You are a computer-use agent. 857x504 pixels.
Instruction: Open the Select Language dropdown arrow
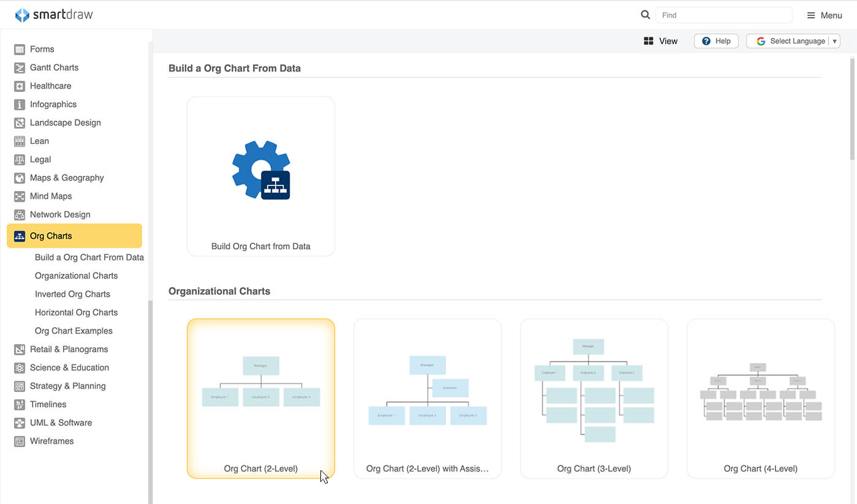834,41
